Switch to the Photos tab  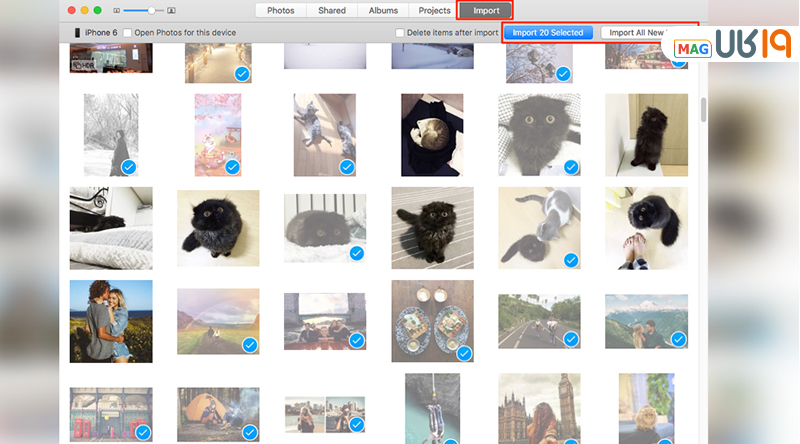coord(280,11)
